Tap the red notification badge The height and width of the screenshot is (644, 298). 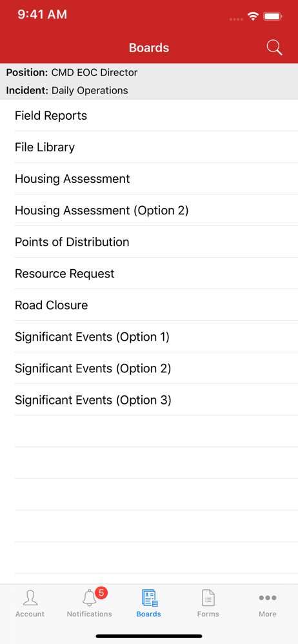101,592
